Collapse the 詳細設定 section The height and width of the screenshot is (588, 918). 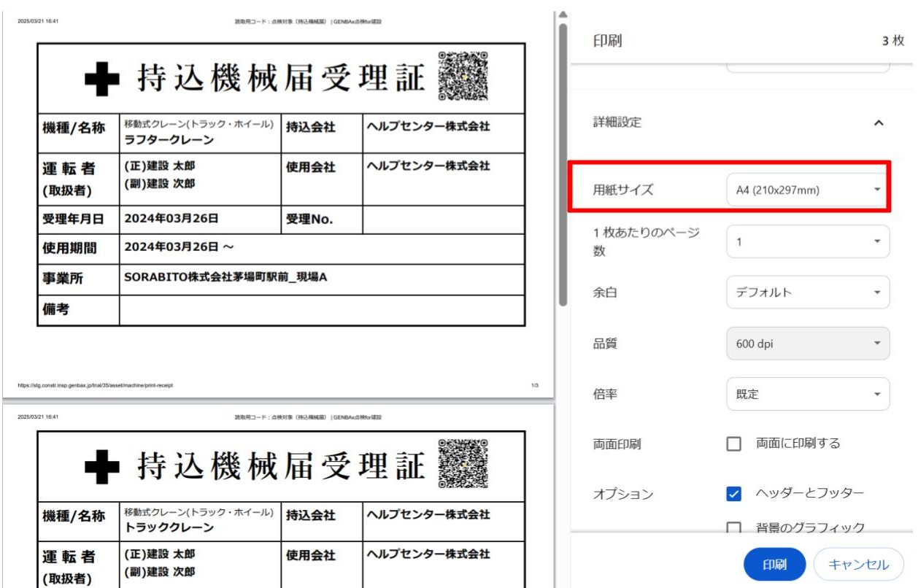coord(879,123)
